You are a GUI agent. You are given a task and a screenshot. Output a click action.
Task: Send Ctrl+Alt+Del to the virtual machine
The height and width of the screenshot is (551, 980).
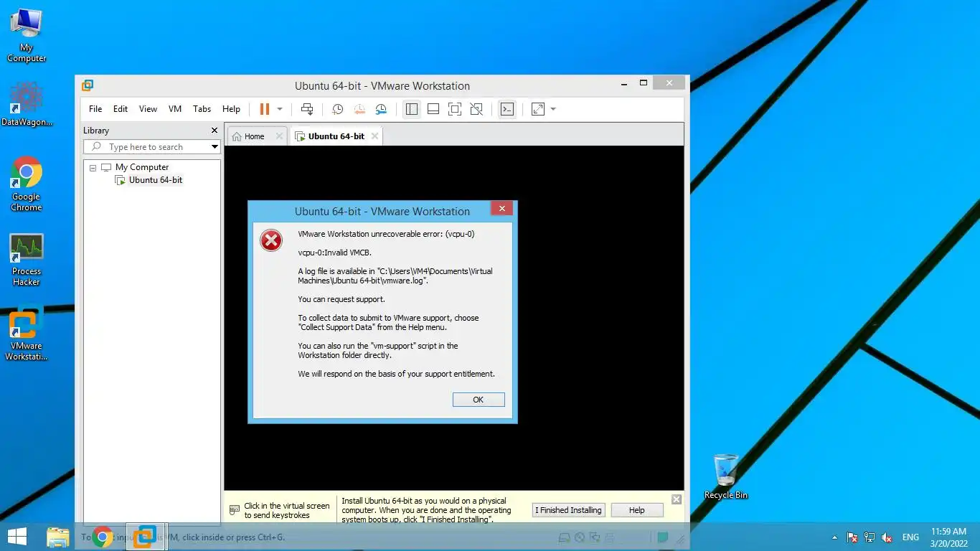(x=307, y=109)
